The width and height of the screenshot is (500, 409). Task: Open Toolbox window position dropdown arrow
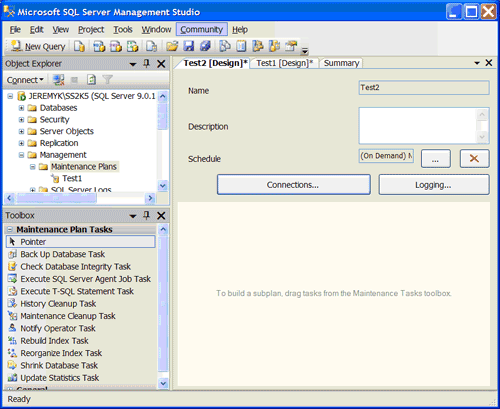click(133, 216)
